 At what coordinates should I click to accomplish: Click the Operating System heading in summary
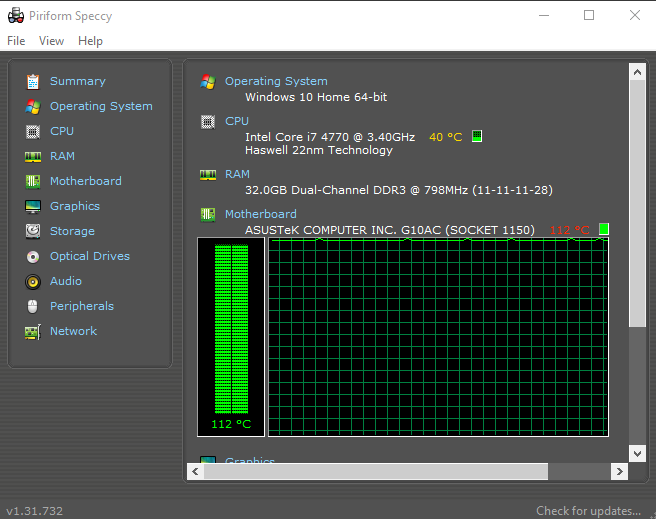point(276,81)
